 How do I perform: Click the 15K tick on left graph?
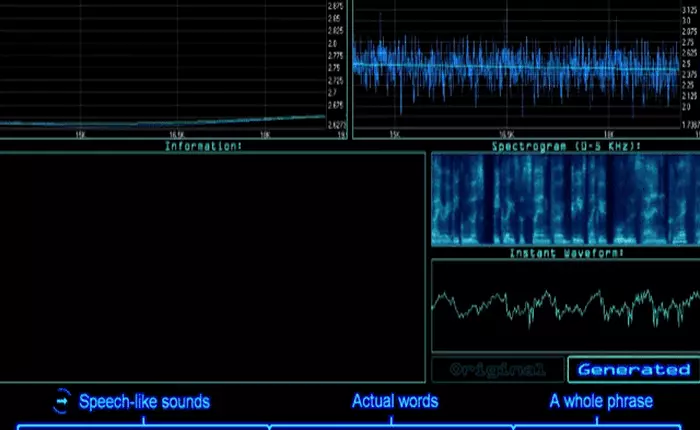coord(79,133)
